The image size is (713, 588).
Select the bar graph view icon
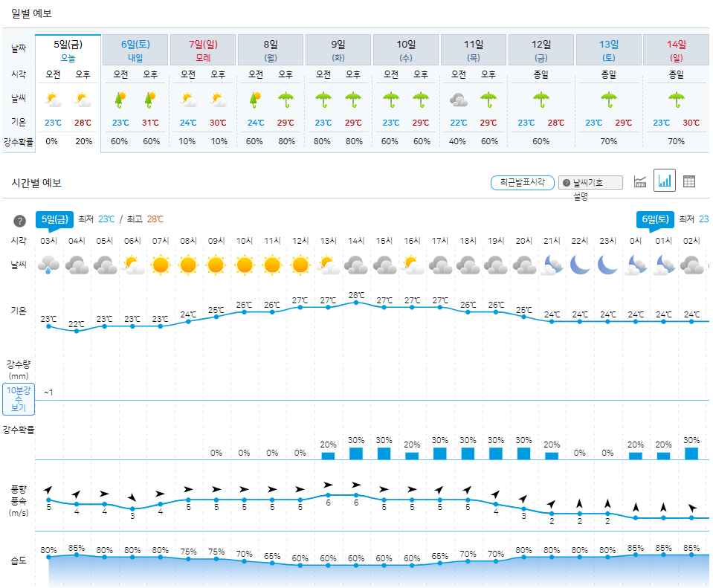[665, 181]
